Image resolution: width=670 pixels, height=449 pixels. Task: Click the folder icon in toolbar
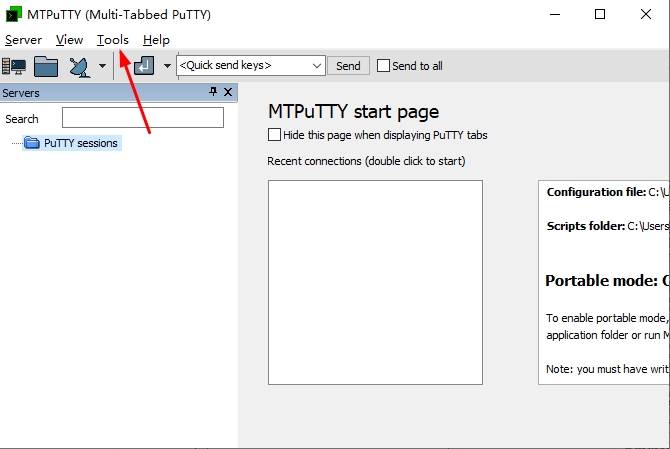(x=46, y=66)
